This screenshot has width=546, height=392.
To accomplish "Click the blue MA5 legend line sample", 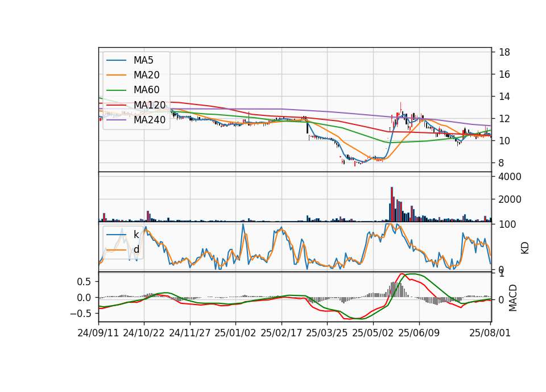I will click(x=117, y=60).
